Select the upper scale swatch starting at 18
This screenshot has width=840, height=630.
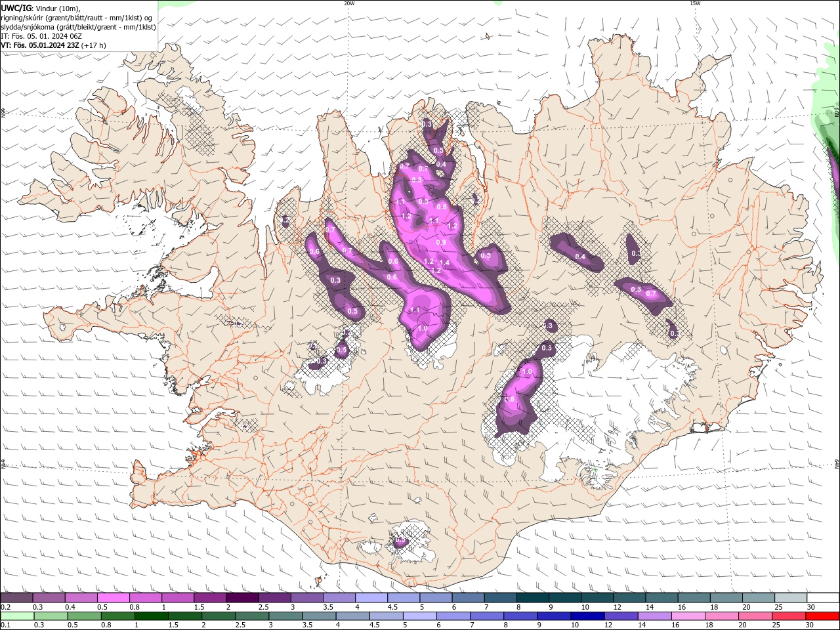coord(726,598)
